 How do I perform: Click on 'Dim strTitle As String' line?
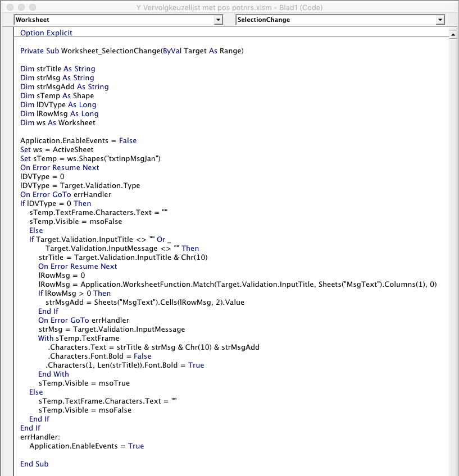click(x=58, y=68)
